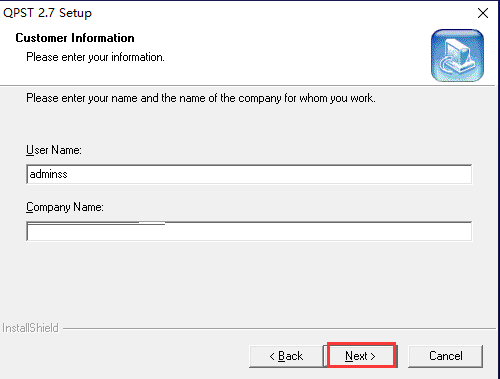
Task: Click the gray gap between instruction and User Name
Action: [249, 125]
